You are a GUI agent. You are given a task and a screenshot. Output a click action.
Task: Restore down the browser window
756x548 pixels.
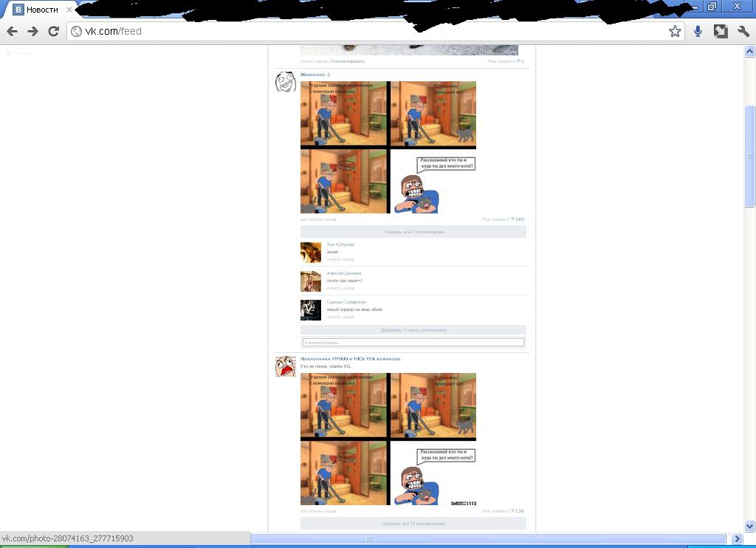pos(712,6)
